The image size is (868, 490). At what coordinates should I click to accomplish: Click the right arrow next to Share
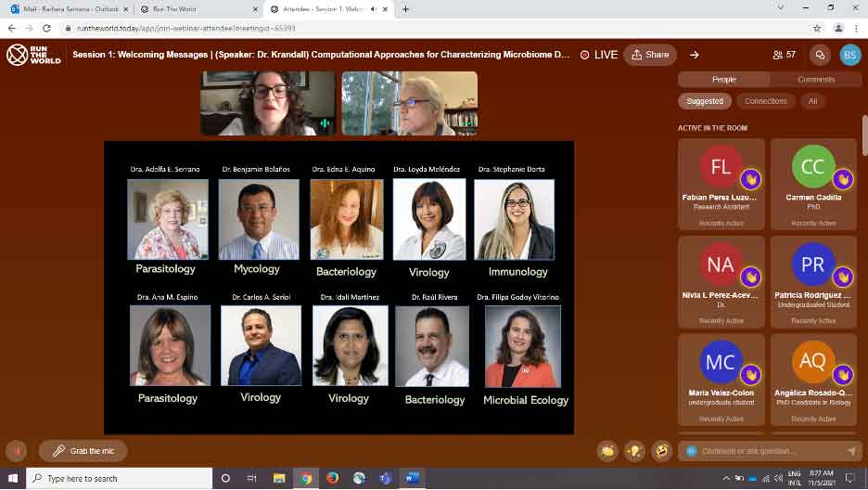click(694, 55)
